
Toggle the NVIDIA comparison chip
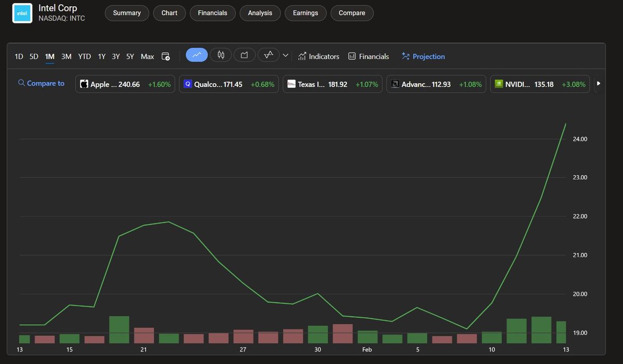(x=540, y=84)
